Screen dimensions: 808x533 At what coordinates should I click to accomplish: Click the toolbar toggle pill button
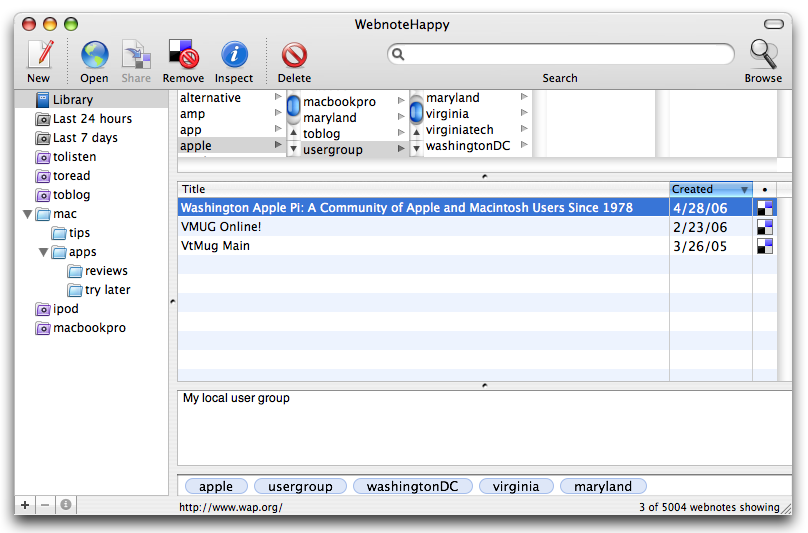coord(773,24)
